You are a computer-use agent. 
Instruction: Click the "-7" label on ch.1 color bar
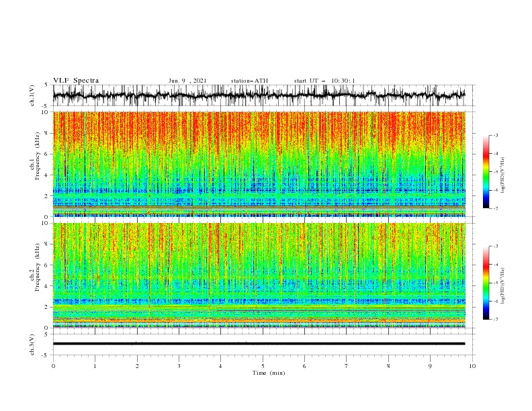(495, 209)
